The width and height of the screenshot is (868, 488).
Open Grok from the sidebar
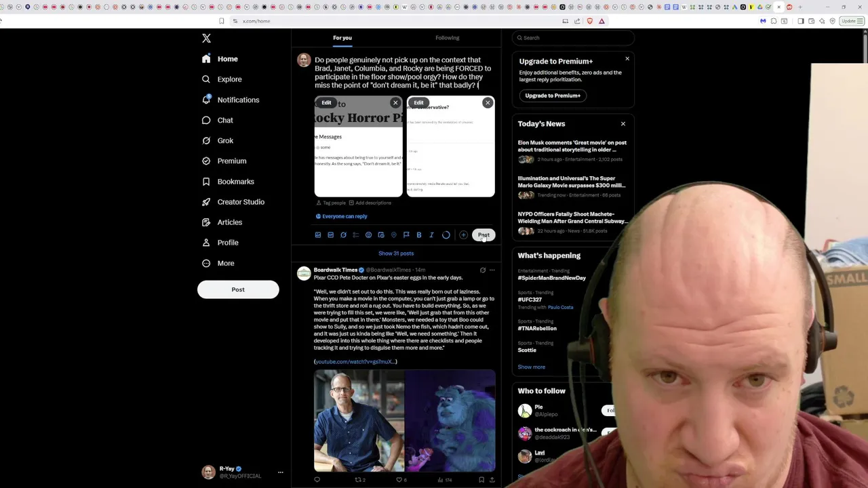coord(217,140)
